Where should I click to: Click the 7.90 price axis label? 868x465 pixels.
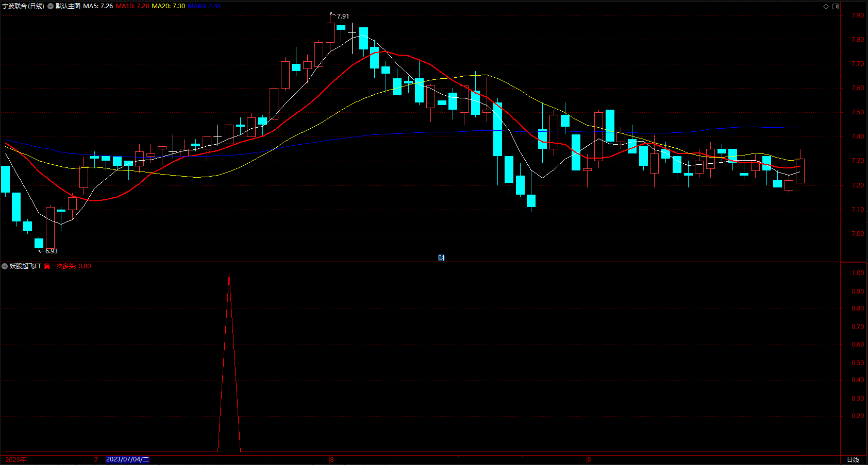coord(858,15)
